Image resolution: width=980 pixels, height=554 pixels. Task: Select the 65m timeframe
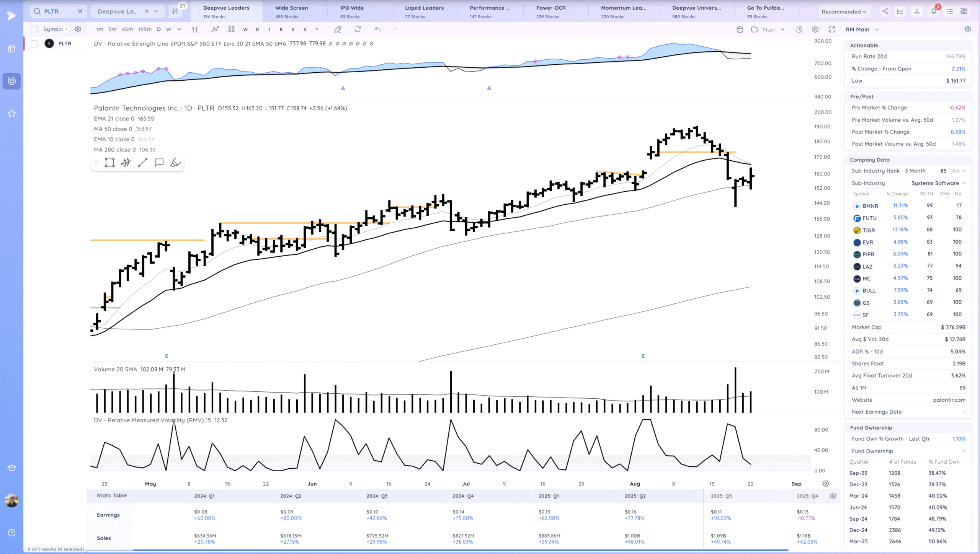[x=127, y=29]
